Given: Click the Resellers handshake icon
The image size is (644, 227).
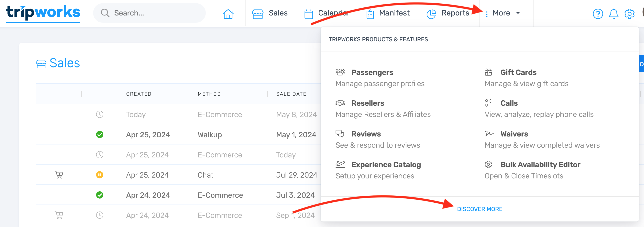Looking at the screenshot, I should click(x=340, y=103).
